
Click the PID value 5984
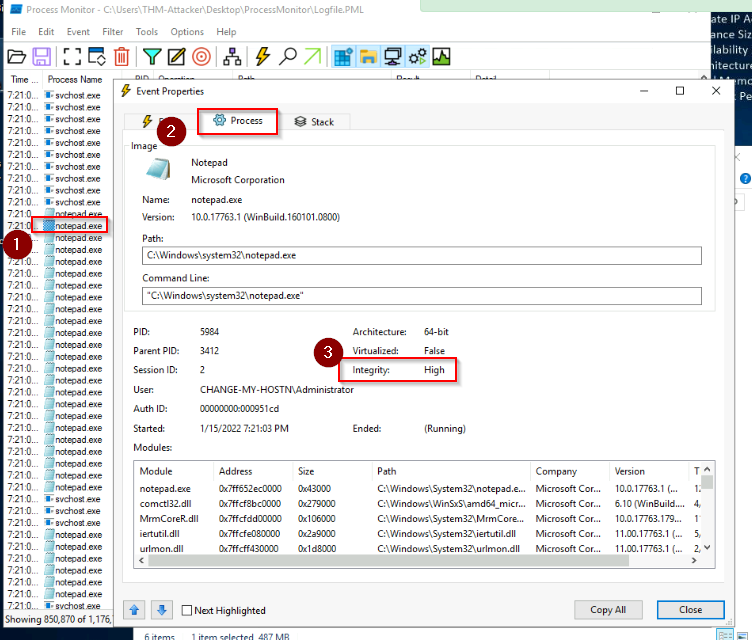[x=209, y=332]
